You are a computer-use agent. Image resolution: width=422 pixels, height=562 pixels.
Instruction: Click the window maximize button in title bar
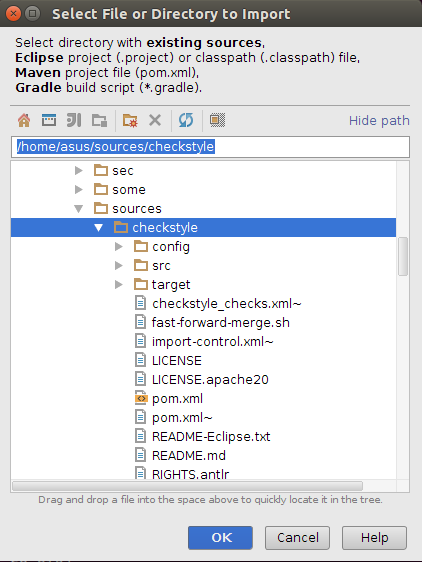tap(33, 14)
